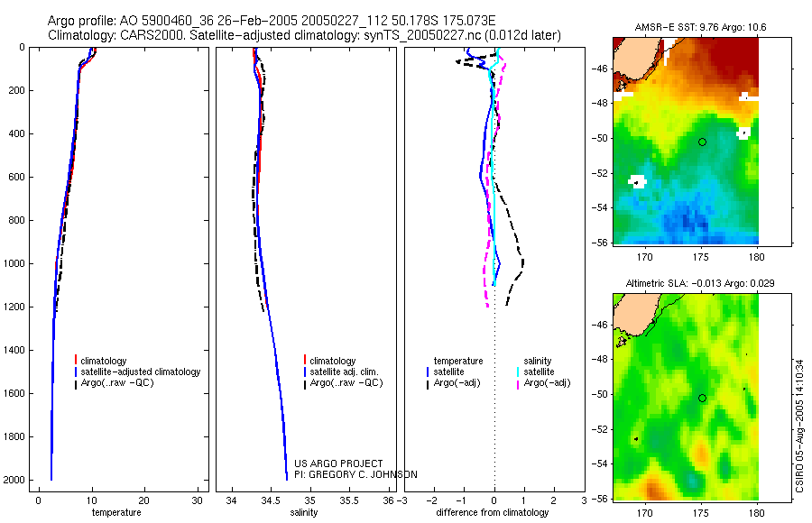This screenshot has width=812, height=523.
Task: Click 'difference from climatology' axis label
Action: click(493, 513)
